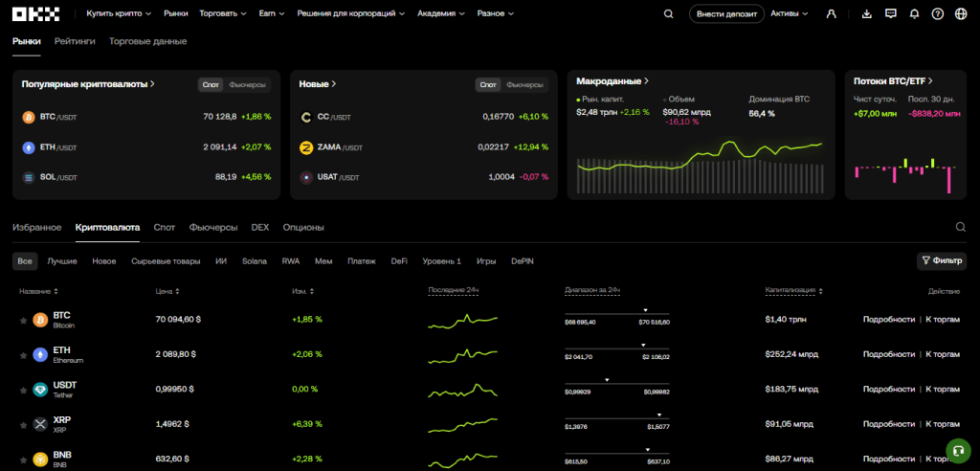Image resolution: width=980 pixels, height=471 pixels.
Task: Select Спот in Новые card
Action: point(489,84)
